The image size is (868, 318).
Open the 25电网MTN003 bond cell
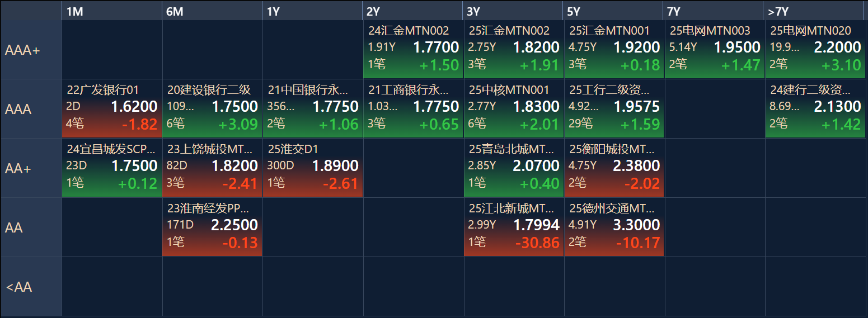click(x=715, y=49)
